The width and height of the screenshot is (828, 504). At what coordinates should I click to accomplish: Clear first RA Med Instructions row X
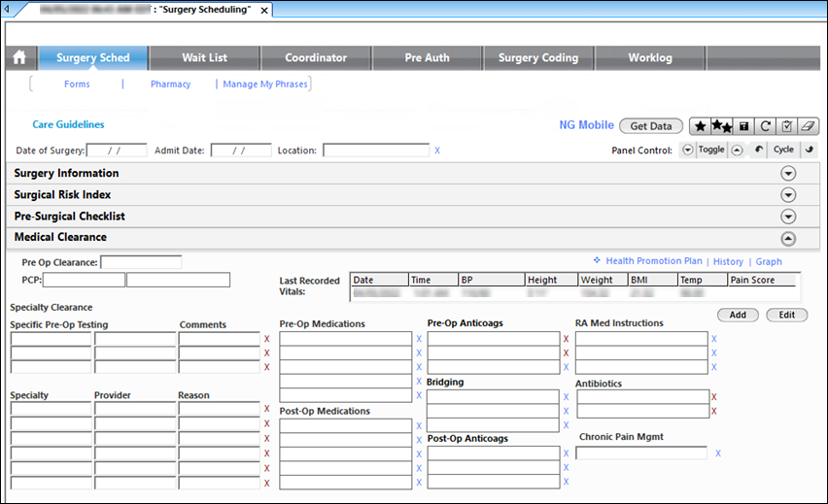pyautogui.click(x=714, y=339)
